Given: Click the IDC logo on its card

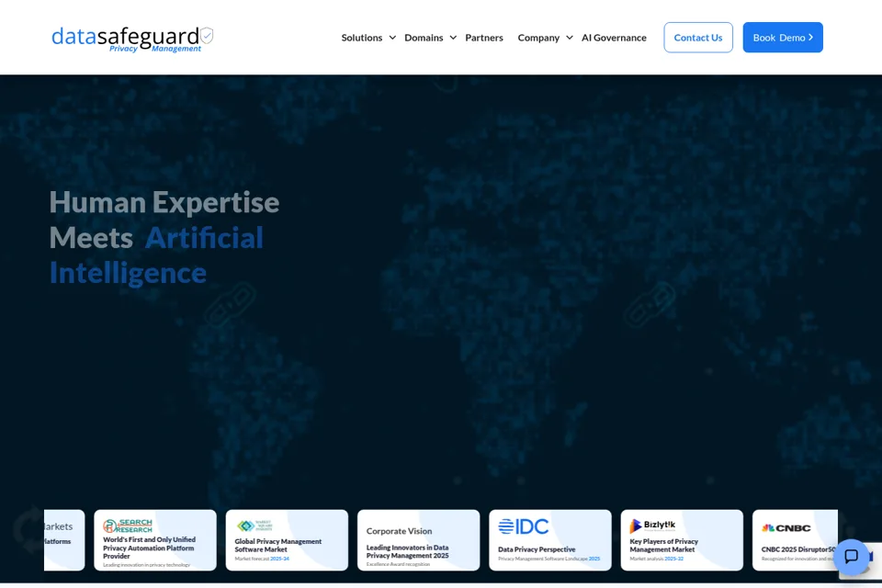Looking at the screenshot, I should [523, 526].
